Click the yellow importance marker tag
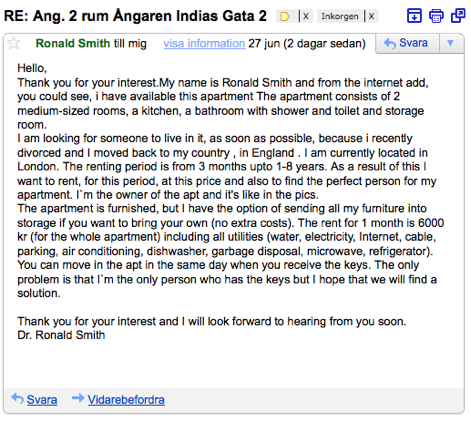The width and height of the screenshot is (471, 422). [285, 16]
